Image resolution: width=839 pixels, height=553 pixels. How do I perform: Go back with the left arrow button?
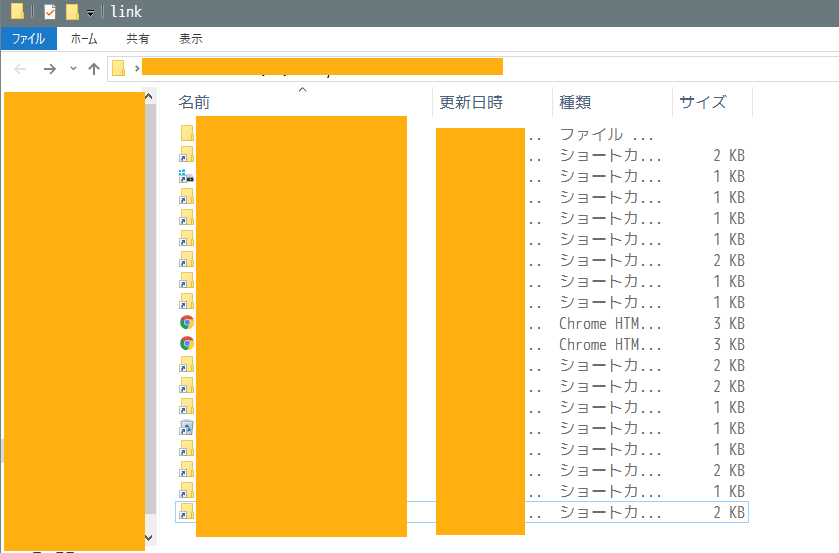(20, 69)
